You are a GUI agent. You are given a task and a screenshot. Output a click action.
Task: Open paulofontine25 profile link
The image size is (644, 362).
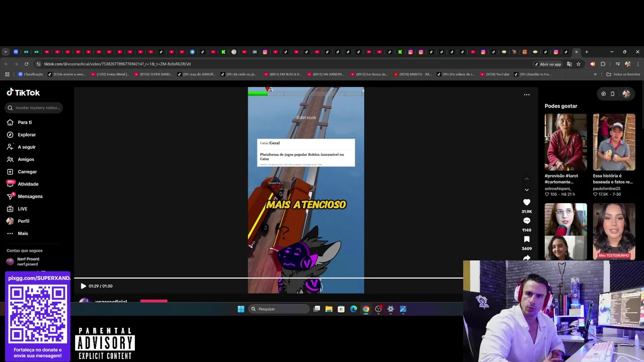click(x=607, y=189)
